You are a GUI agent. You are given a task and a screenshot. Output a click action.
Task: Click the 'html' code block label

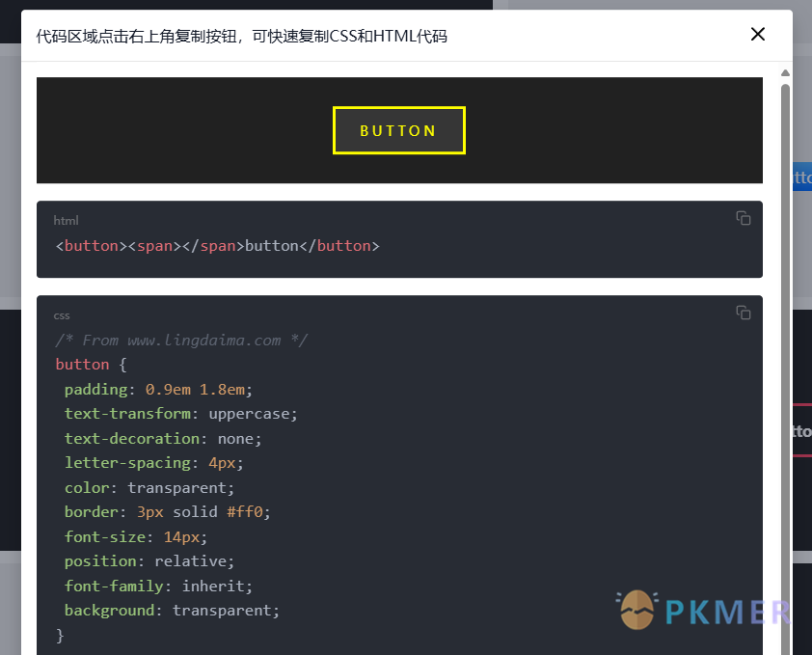[66, 221]
